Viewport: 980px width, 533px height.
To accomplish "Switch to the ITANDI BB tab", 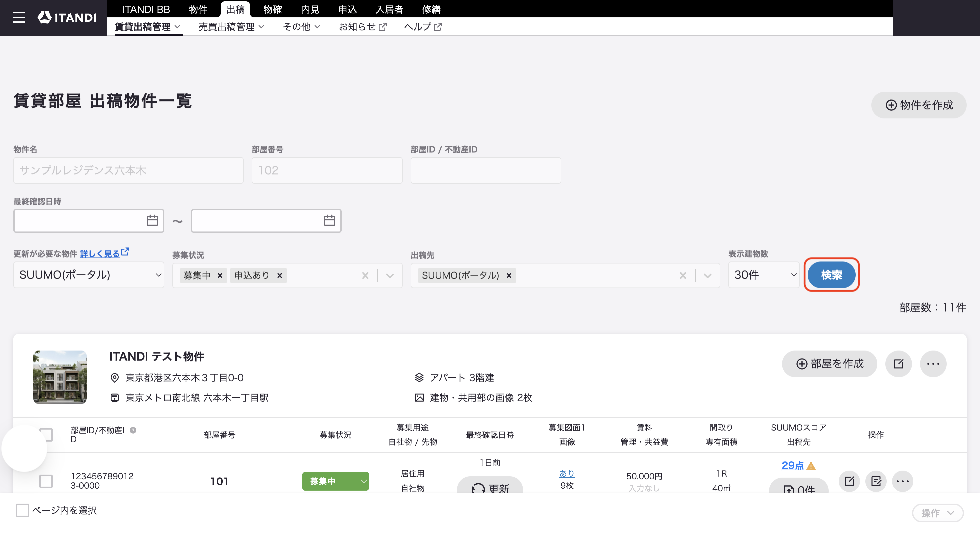I will [x=146, y=9].
